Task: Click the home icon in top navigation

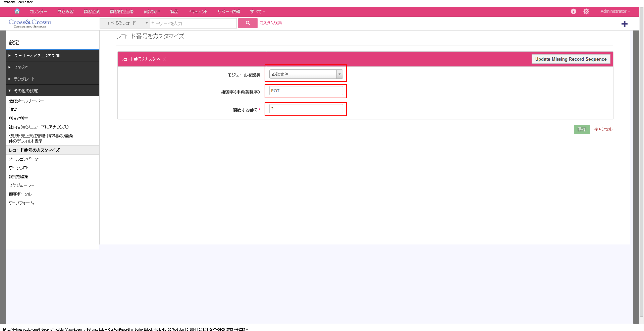Action: click(17, 11)
